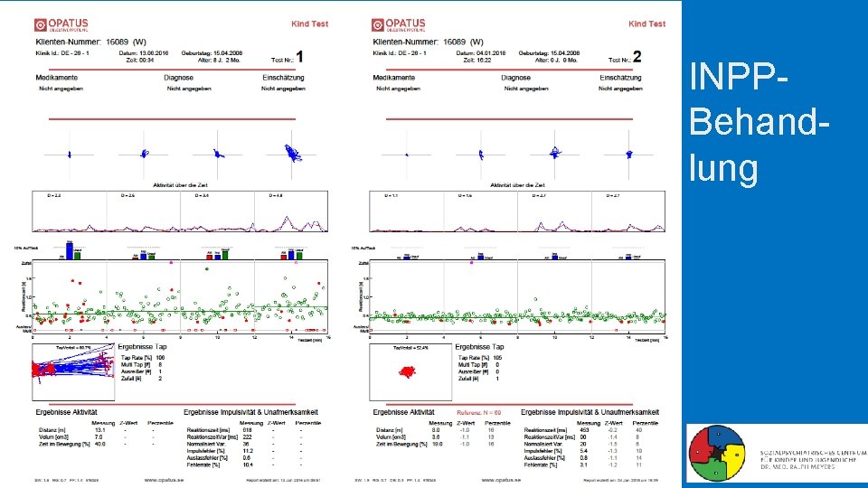Click Klienten-Nummer 16089 on Test 2 report
The height and width of the screenshot is (488, 868).
click(x=428, y=42)
